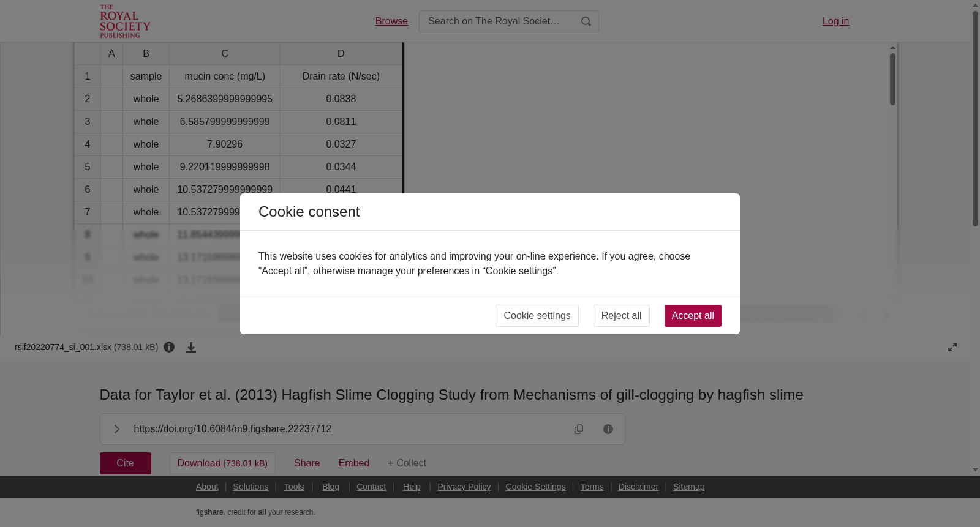Open the Contact footer link
The width and height of the screenshot is (980, 527).
tap(371, 487)
